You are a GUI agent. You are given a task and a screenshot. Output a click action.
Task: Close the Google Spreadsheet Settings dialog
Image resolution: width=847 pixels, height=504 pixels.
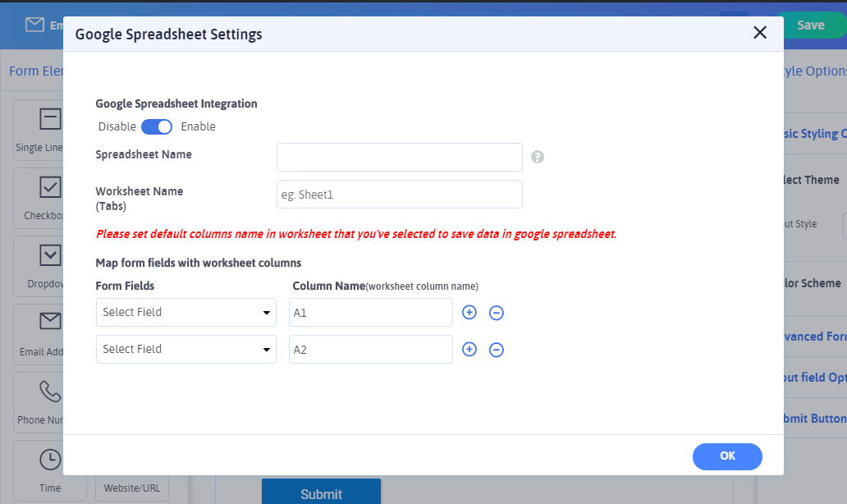[x=759, y=33]
